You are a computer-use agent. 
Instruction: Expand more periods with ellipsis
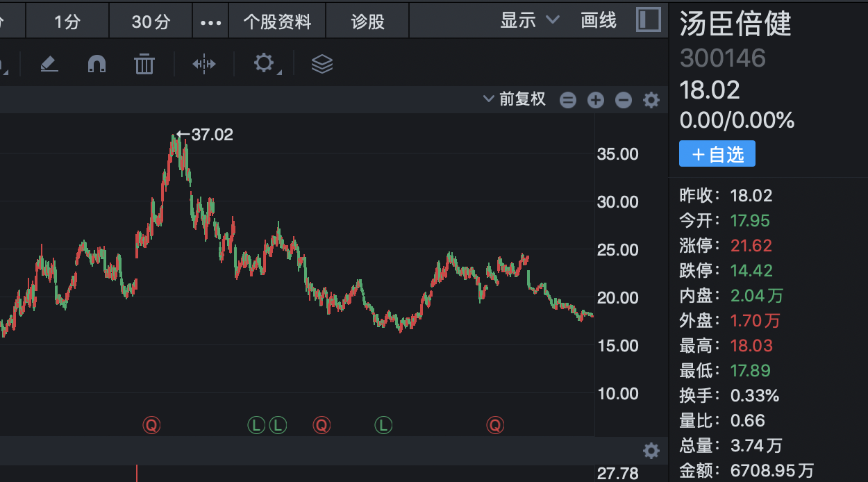210,22
